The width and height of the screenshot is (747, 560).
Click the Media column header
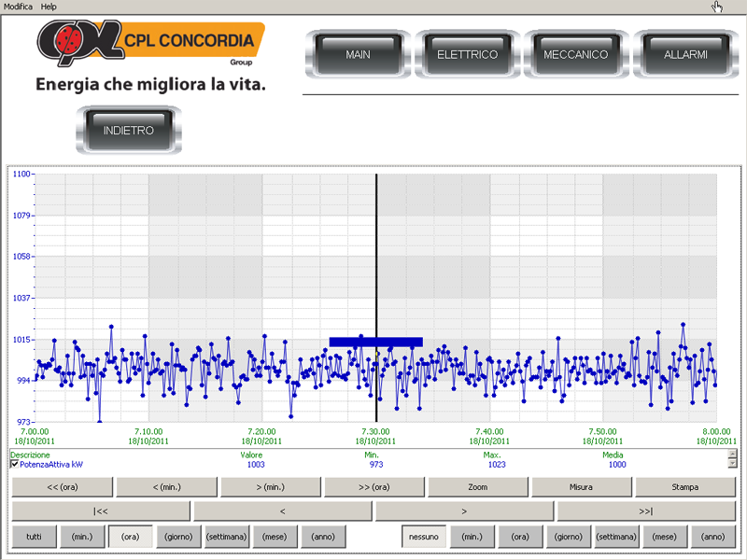pyautogui.click(x=613, y=455)
